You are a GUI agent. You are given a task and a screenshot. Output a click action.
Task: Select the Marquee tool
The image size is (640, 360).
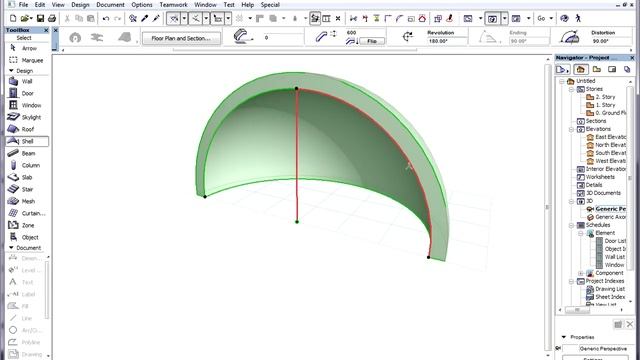(x=27, y=60)
